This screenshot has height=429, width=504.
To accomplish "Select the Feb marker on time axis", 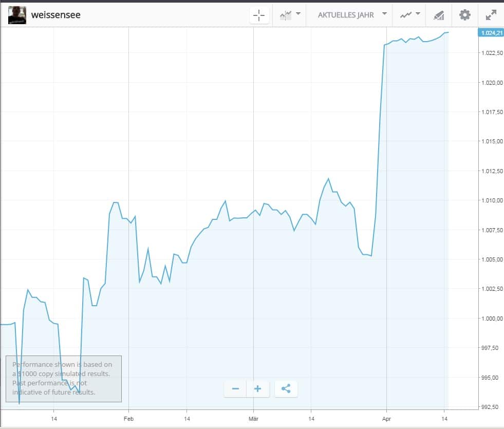I will (128, 419).
